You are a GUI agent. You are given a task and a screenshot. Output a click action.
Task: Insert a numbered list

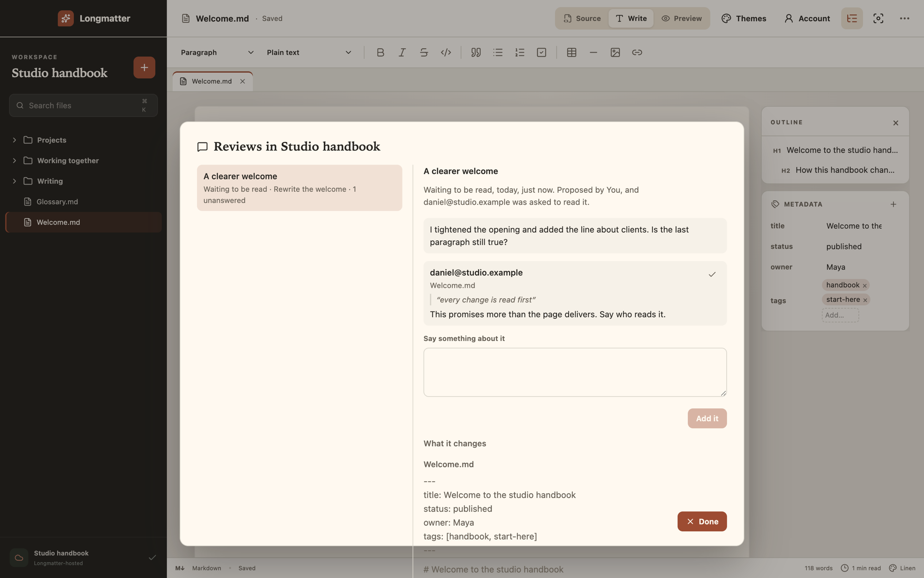tap(520, 52)
